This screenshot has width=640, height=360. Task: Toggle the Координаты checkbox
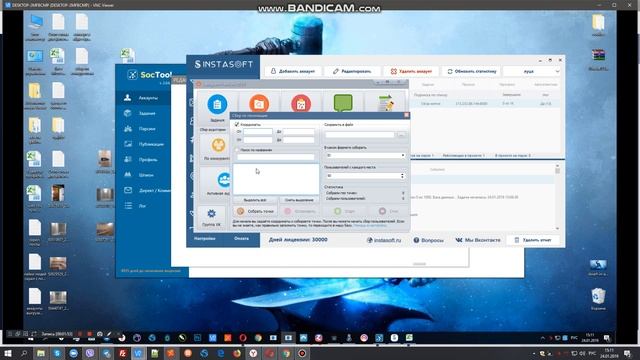pos(237,124)
